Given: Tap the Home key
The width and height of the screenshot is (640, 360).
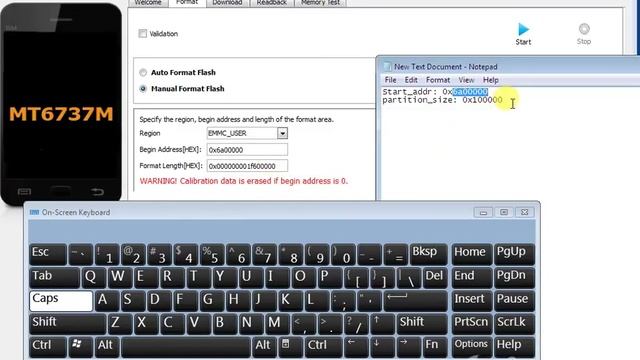Looking at the screenshot, I should (x=471, y=254).
